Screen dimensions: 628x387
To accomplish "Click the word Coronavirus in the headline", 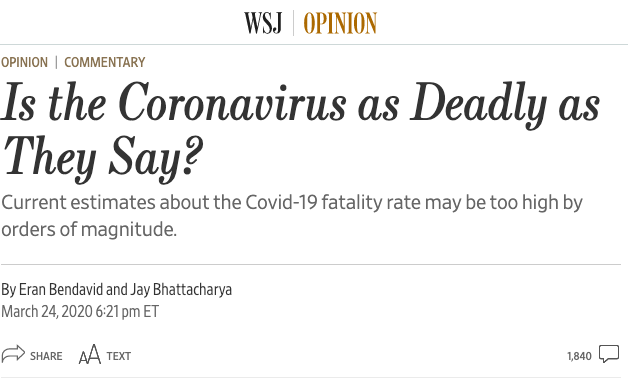I will click(232, 103).
